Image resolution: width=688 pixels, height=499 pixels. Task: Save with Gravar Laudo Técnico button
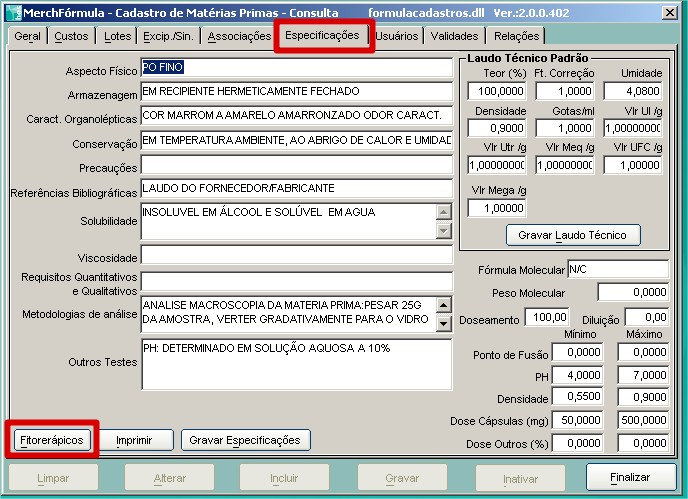coord(572,235)
